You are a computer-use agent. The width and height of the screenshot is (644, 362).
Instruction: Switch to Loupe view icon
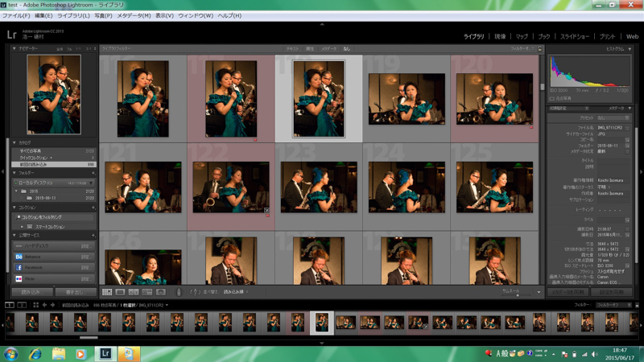120,292
